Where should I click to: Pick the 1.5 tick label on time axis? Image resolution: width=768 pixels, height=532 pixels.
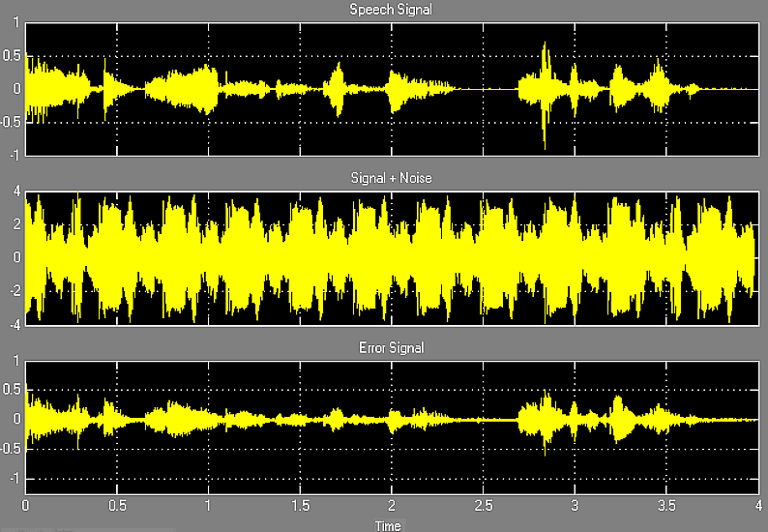pos(300,507)
